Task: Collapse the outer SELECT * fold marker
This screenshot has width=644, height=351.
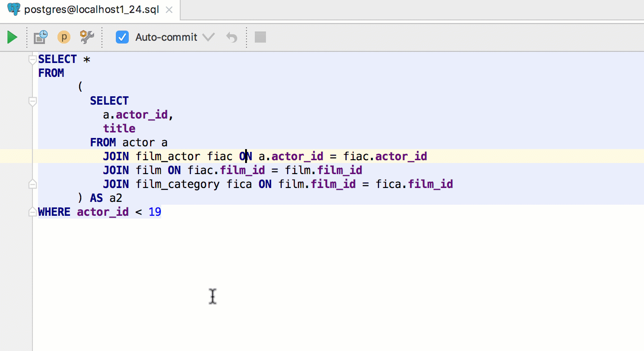Action: click(x=32, y=59)
